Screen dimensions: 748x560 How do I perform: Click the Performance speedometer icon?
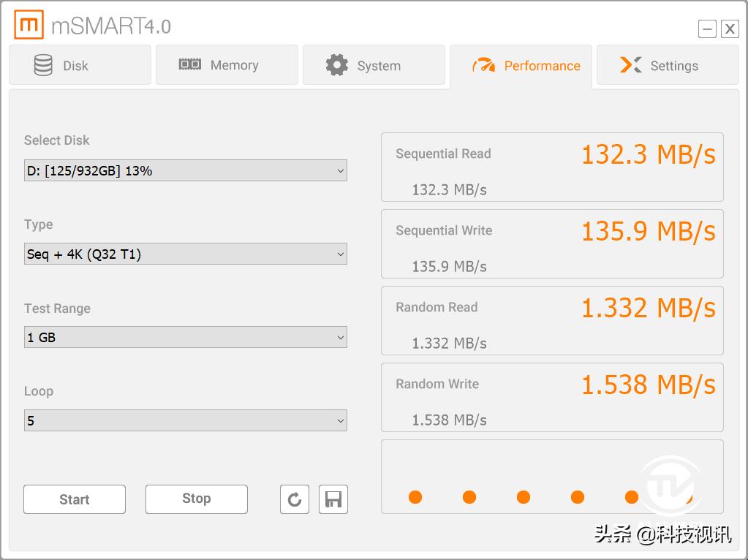click(484, 66)
